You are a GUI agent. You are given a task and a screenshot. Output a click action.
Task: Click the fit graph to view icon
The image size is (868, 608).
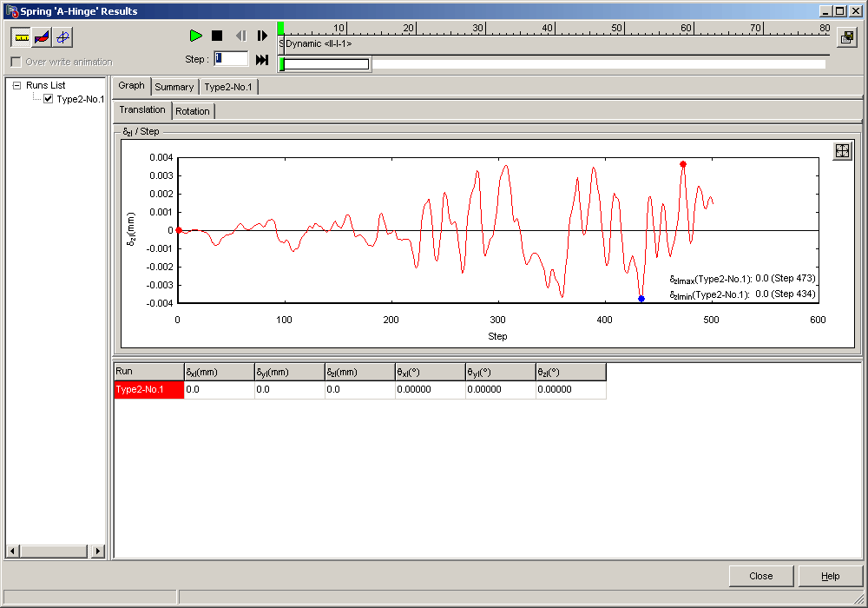pyautogui.click(x=841, y=151)
